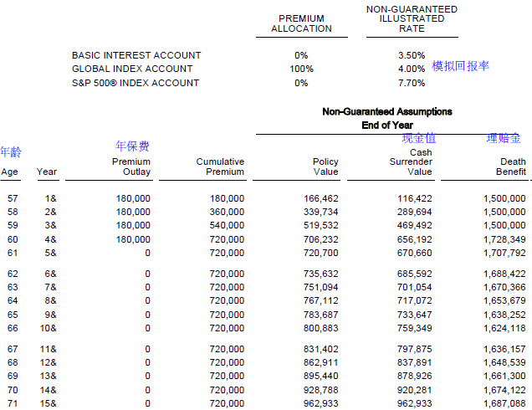The height and width of the screenshot is (410, 532).
Task: Click the blue 现金值 annotation
Action: tap(419, 138)
